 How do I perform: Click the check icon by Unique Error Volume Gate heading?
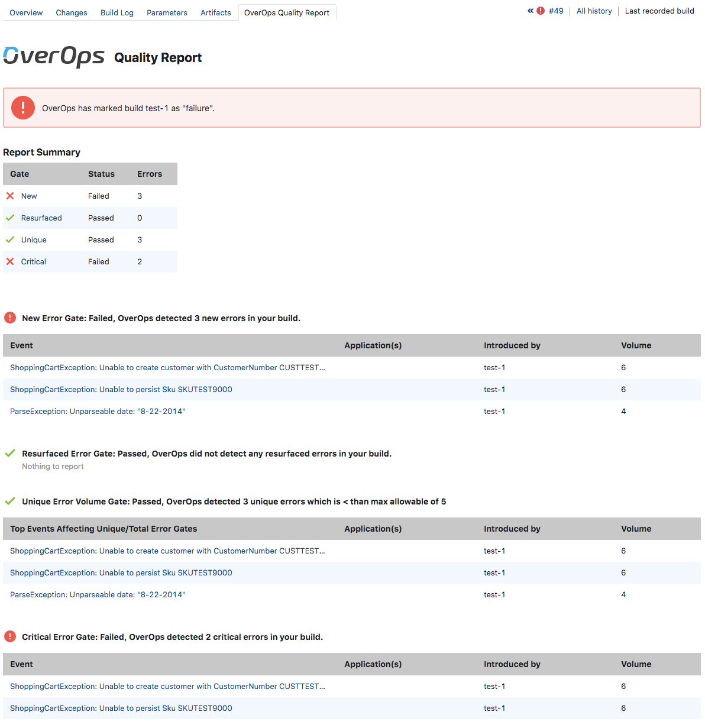[x=10, y=501]
